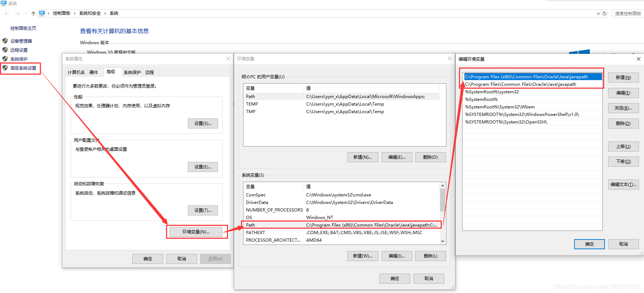Select NUMBER_OF_PROCESSORS row
Viewport: 644px width, 293px height.
[342, 210]
